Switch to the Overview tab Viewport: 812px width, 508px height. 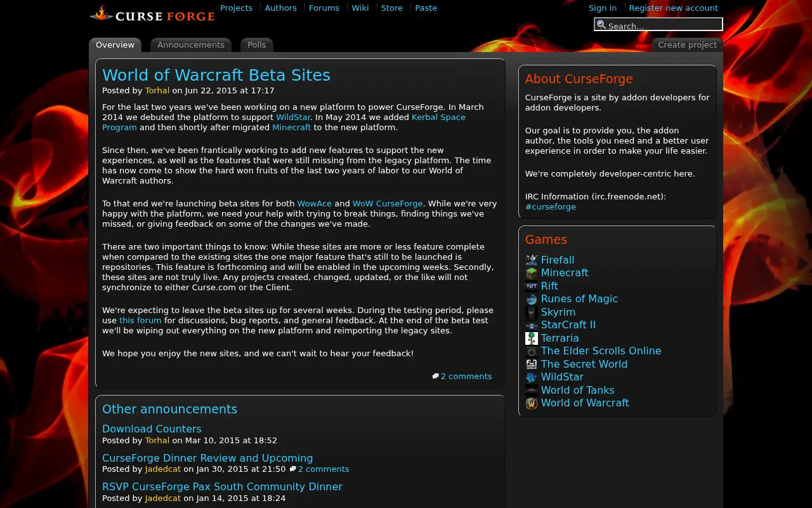point(115,45)
